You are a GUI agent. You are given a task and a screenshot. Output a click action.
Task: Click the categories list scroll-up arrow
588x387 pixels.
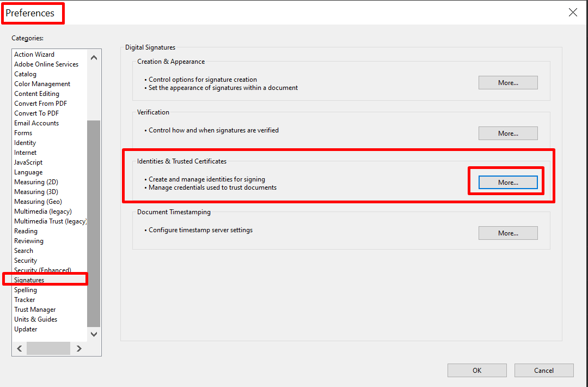(94, 57)
